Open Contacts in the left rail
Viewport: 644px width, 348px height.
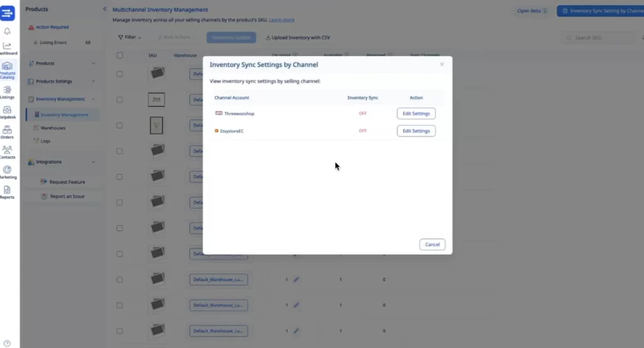8,152
